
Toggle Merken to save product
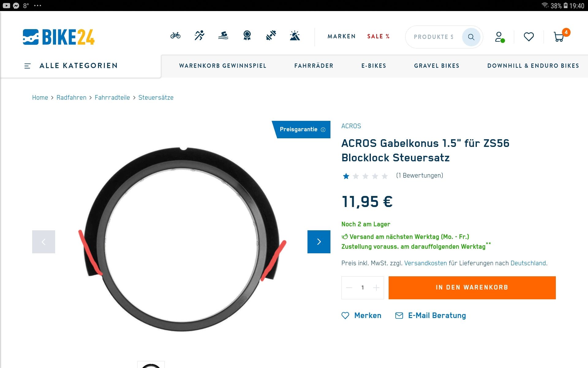(x=361, y=316)
